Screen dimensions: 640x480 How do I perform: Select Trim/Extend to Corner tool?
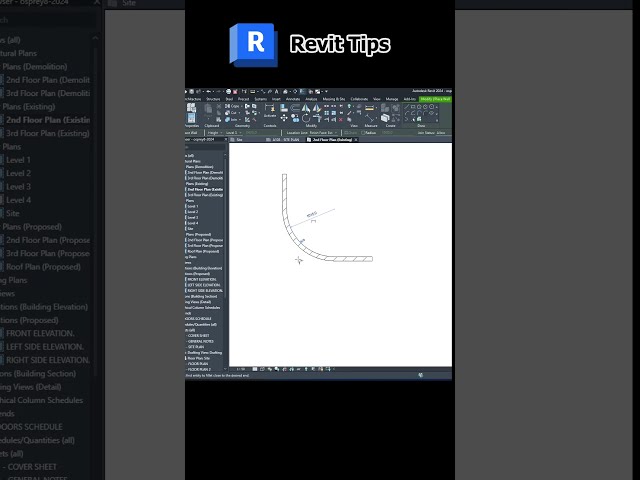pyautogui.click(x=316, y=118)
